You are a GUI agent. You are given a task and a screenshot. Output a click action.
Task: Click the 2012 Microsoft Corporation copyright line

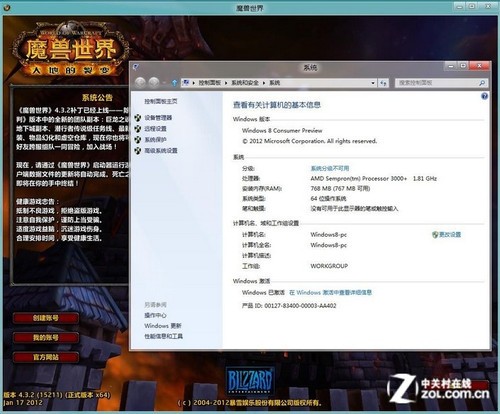(x=310, y=141)
